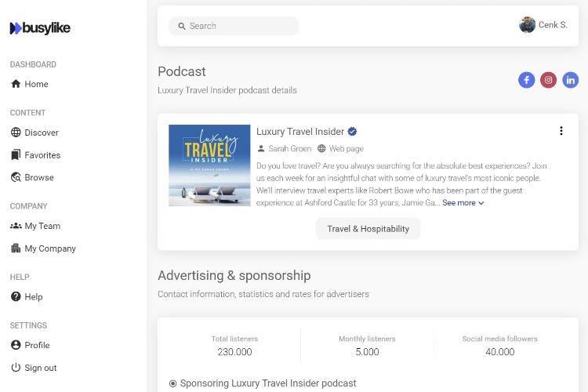
Task: Click the Luxury Travel Insider cover thumbnail
Action: (209, 165)
